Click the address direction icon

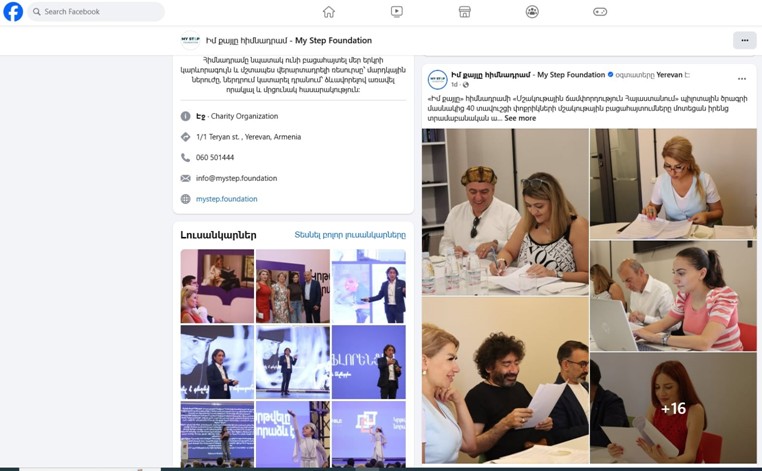coord(186,137)
